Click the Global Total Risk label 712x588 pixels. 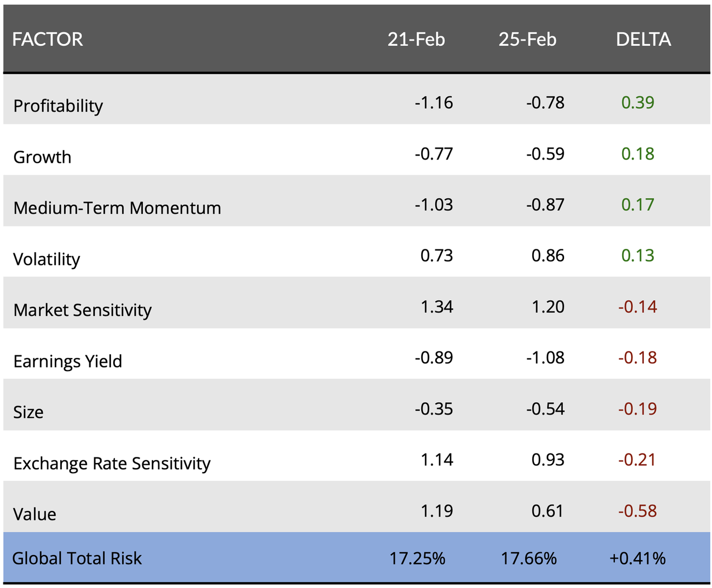[77, 558]
